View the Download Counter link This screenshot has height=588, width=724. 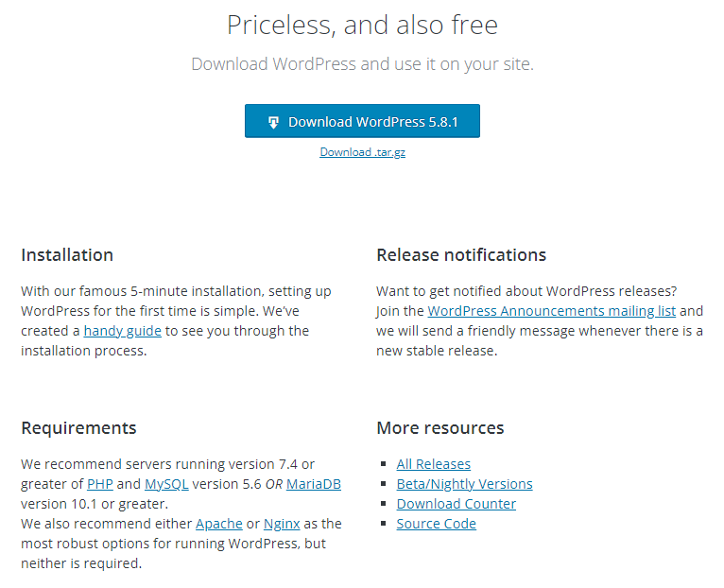[456, 504]
